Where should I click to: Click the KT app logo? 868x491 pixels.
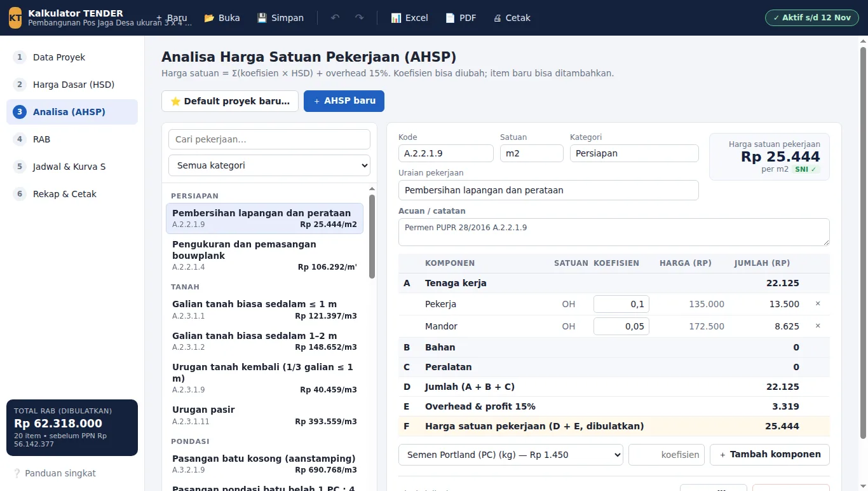(x=15, y=18)
